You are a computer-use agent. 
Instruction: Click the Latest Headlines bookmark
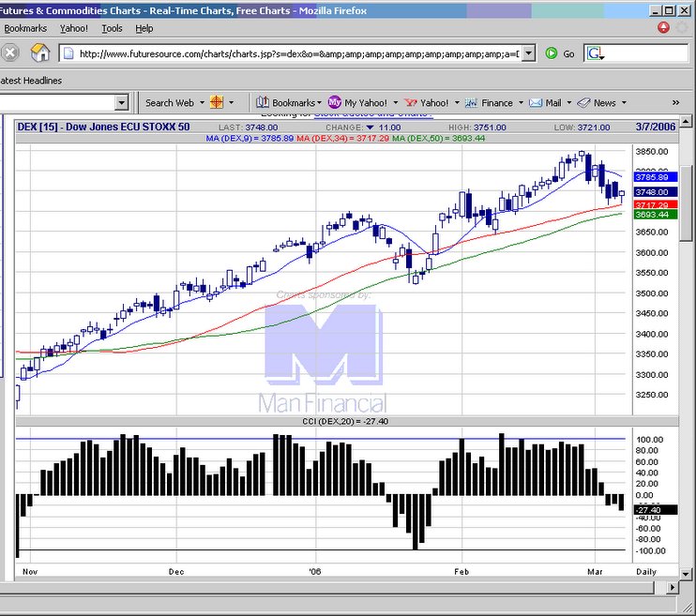pos(31,81)
